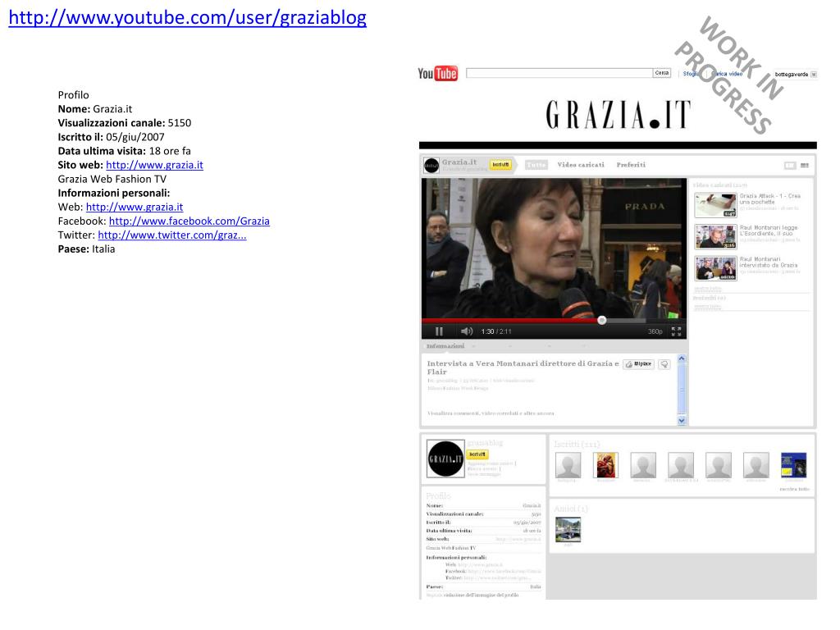Open Grazia Attack pochette video thumbnail
The width and height of the screenshot is (840, 630).
point(715,205)
